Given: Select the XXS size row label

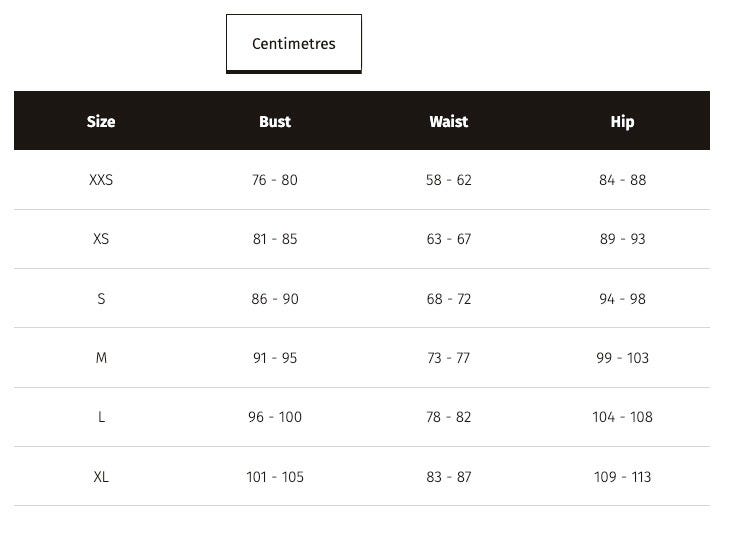Looking at the screenshot, I should tap(101, 180).
